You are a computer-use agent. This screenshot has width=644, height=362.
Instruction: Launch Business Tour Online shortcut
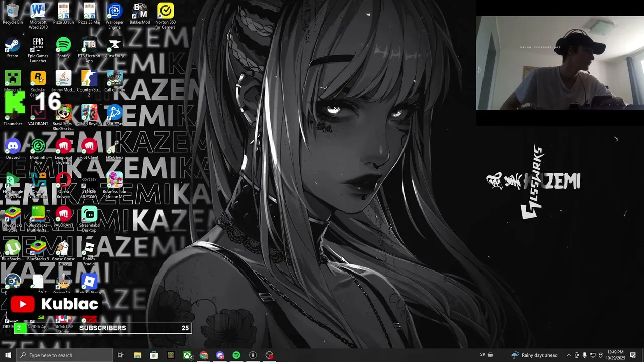tap(114, 186)
